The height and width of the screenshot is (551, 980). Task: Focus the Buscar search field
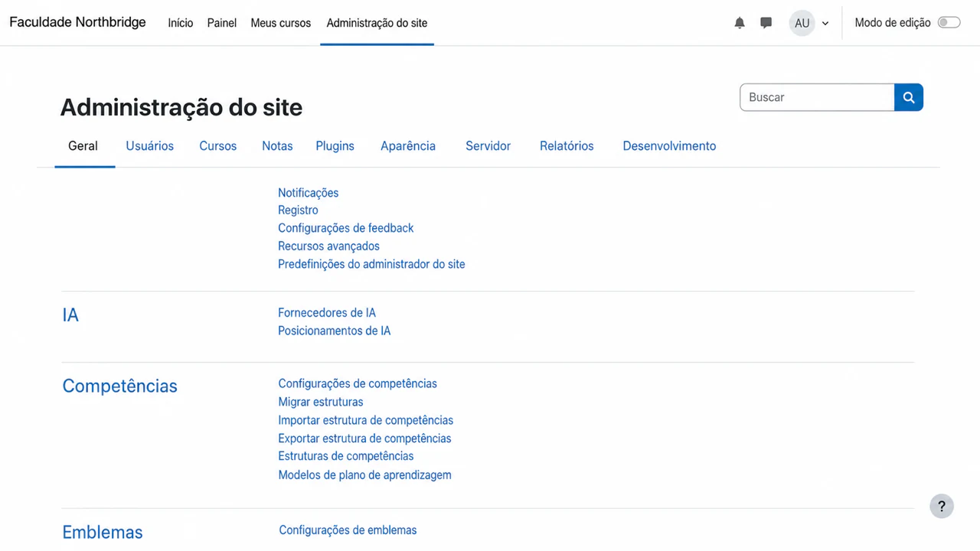tap(817, 97)
